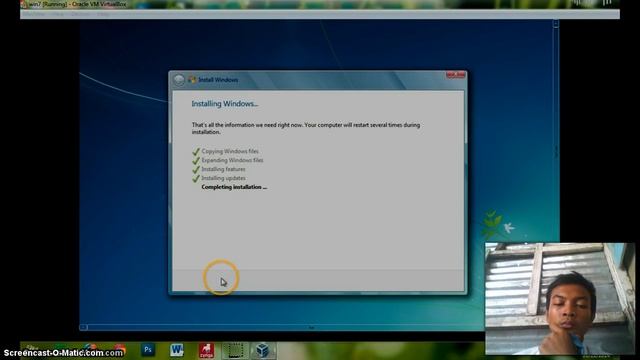
Task: Click the webcam video overlay
Action: [560, 299]
